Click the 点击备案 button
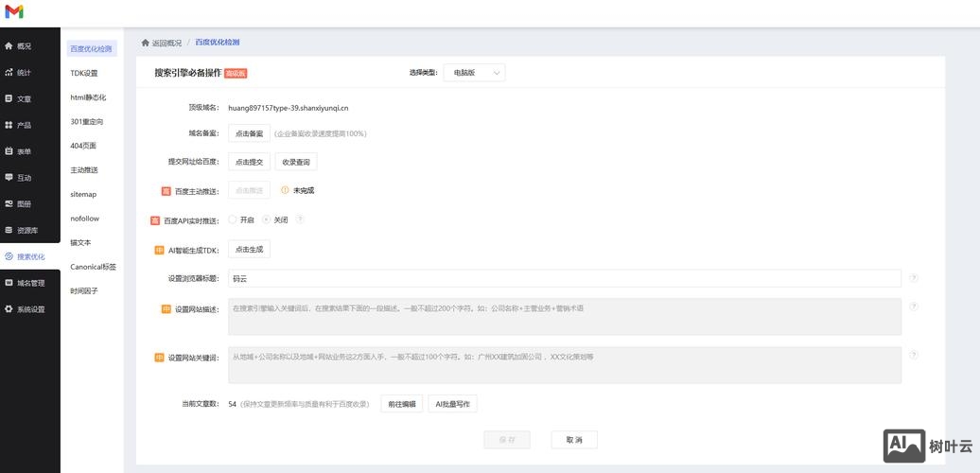Image resolution: width=980 pixels, height=473 pixels. click(x=249, y=133)
